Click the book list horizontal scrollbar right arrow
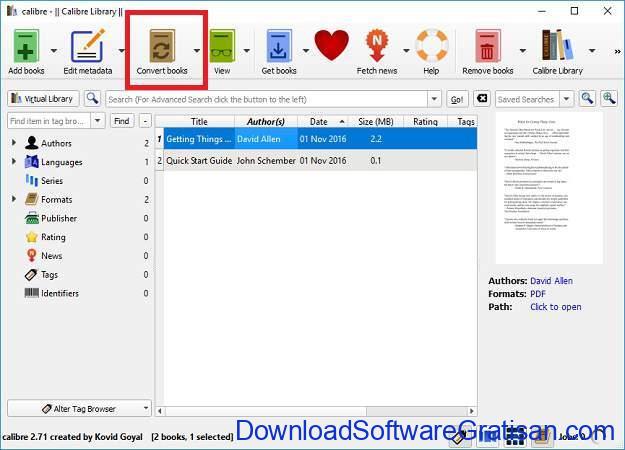Viewport: 625px width, 450px height. [472, 411]
